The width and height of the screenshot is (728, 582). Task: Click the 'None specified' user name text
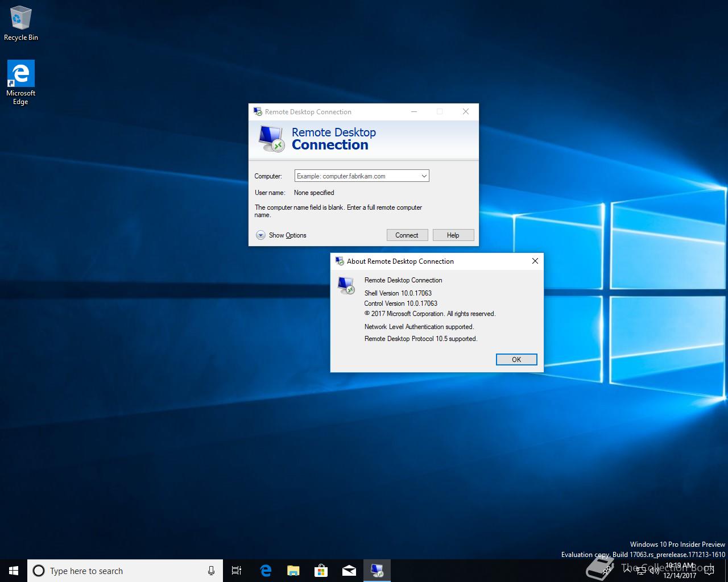(x=314, y=193)
